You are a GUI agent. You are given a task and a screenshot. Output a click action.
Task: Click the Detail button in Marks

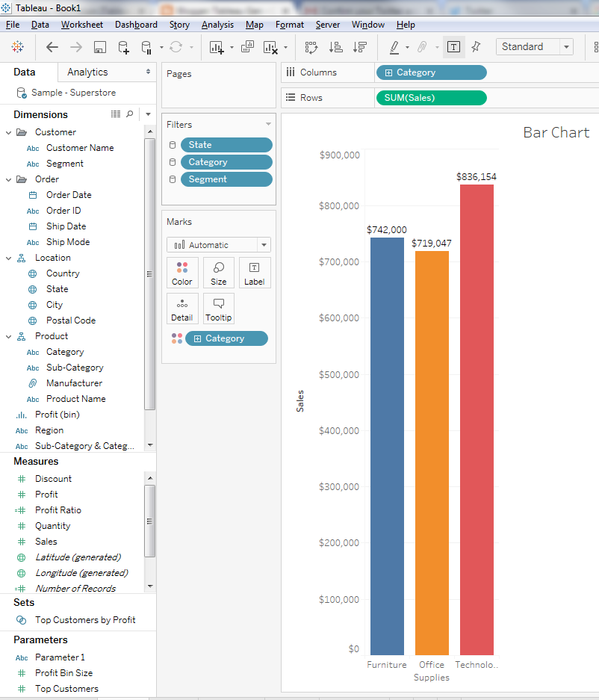(x=182, y=308)
